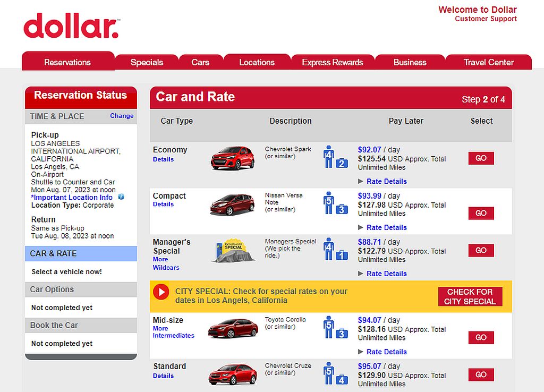
Task: Select GO for the Compact car
Action: pos(480,213)
